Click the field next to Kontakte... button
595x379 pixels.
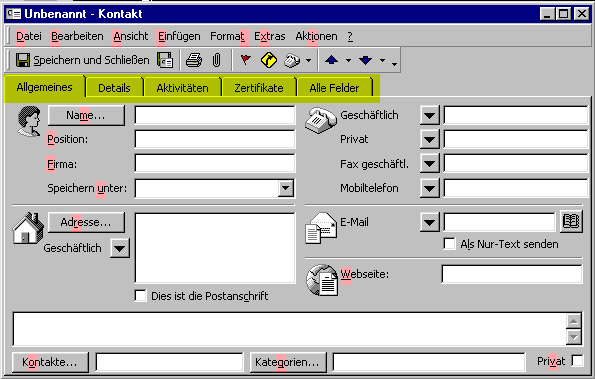(x=169, y=362)
